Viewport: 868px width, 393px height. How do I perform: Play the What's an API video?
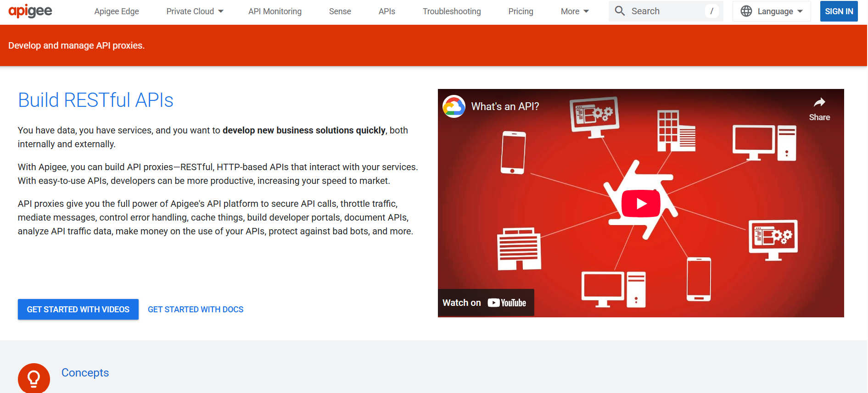(641, 203)
